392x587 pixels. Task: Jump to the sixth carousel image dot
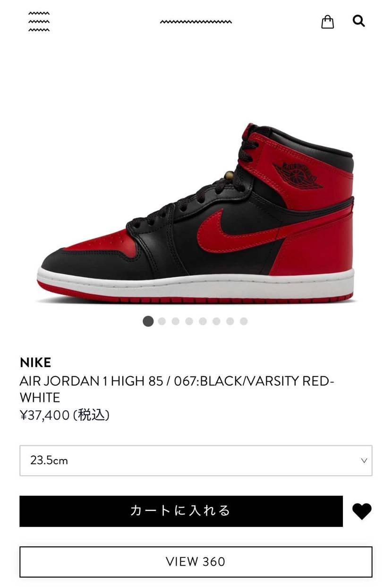(x=217, y=321)
